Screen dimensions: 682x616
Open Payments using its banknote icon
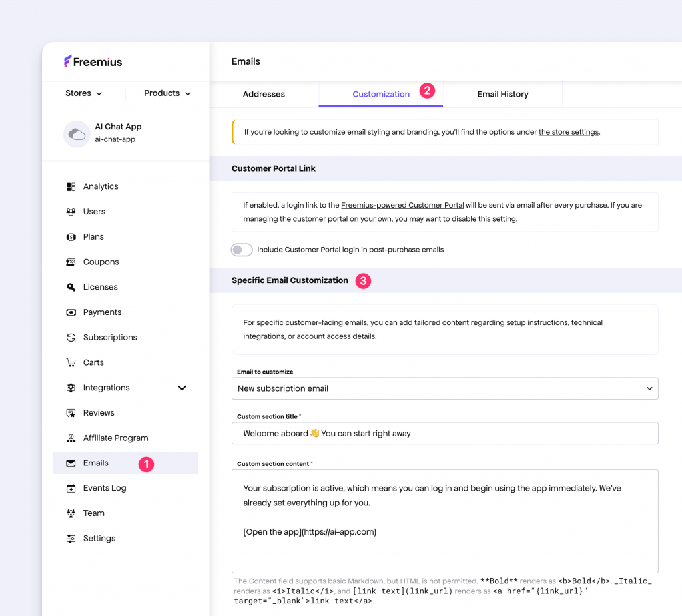[x=71, y=312]
